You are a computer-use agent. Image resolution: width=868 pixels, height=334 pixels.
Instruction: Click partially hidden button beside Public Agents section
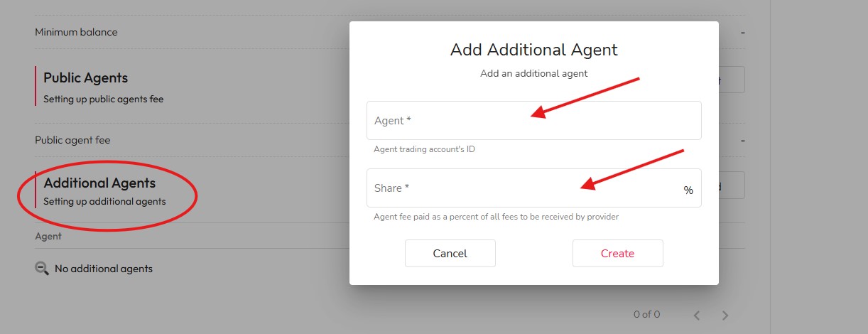point(732,80)
